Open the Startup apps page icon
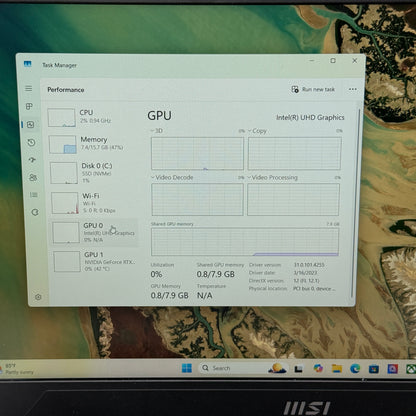The width and height of the screenshot is (416, 416). click(32, 160)
